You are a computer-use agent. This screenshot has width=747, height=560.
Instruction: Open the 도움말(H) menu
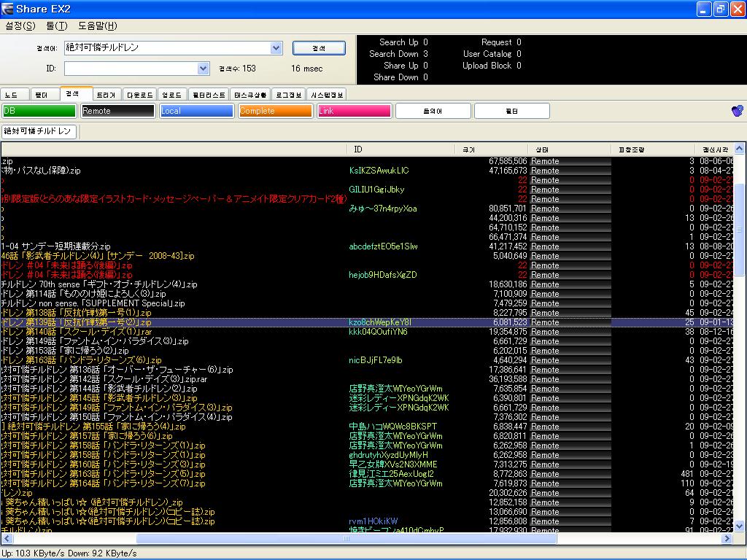point(98,26)
